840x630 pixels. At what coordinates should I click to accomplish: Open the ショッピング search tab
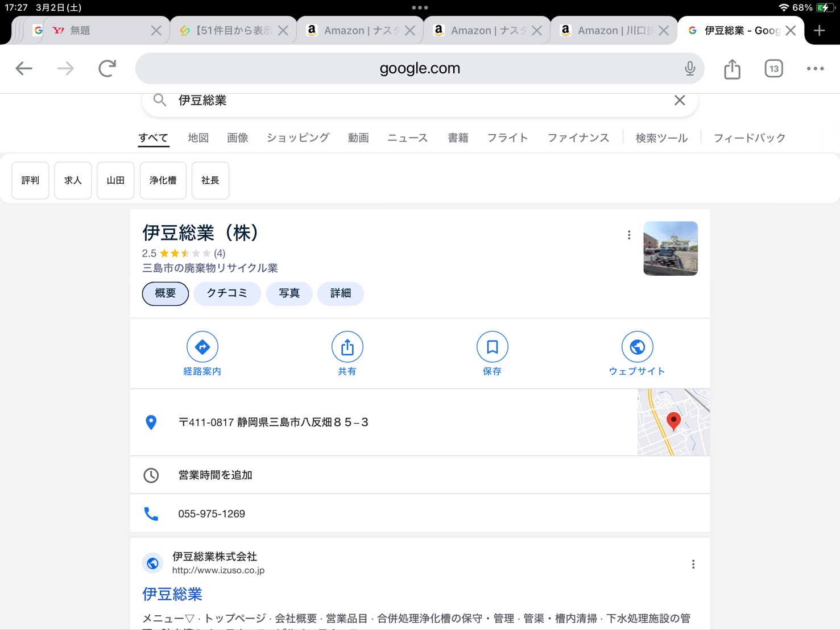[x=298, y=138]
